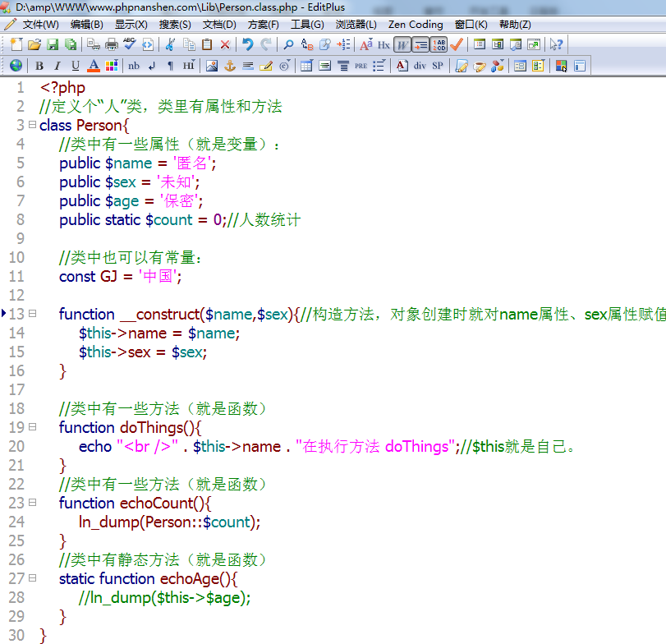The image size is (666, 644).
Task: Click the SP insert button
Action: (x=439, y=65)
